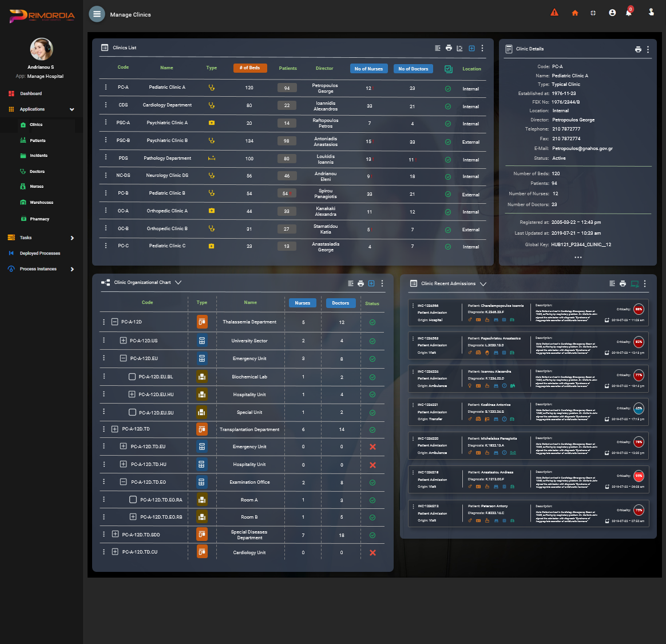Print the Clinic Details panel
Image resolution: width=666 pixels, height=644 pixels.
pyautogui.click(x=638, y=49)
